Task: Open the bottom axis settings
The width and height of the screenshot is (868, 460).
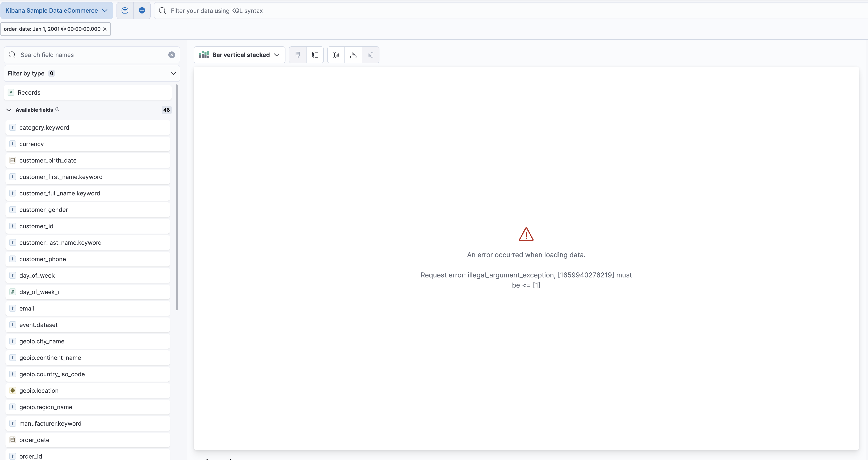Action: tap(353, 55)
